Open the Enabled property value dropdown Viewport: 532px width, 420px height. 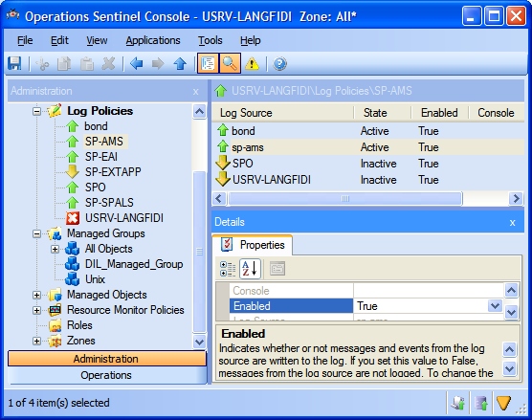495,305
